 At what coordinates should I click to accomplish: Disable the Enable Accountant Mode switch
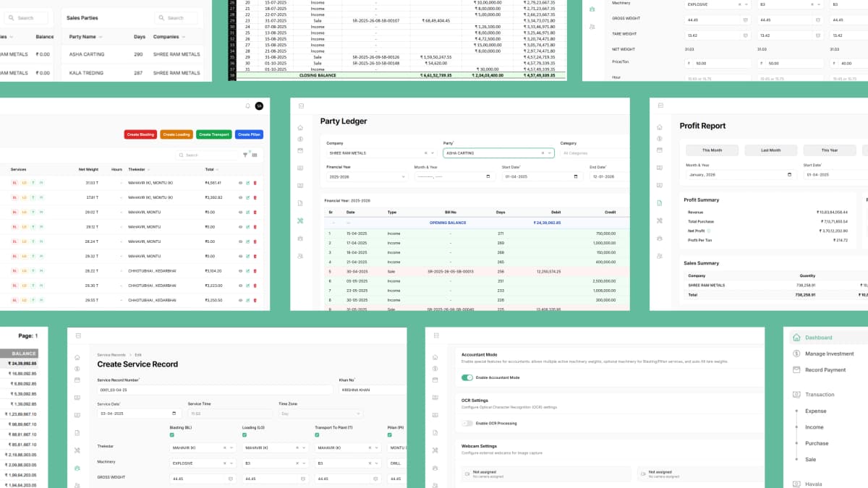(x=467, y=378)
